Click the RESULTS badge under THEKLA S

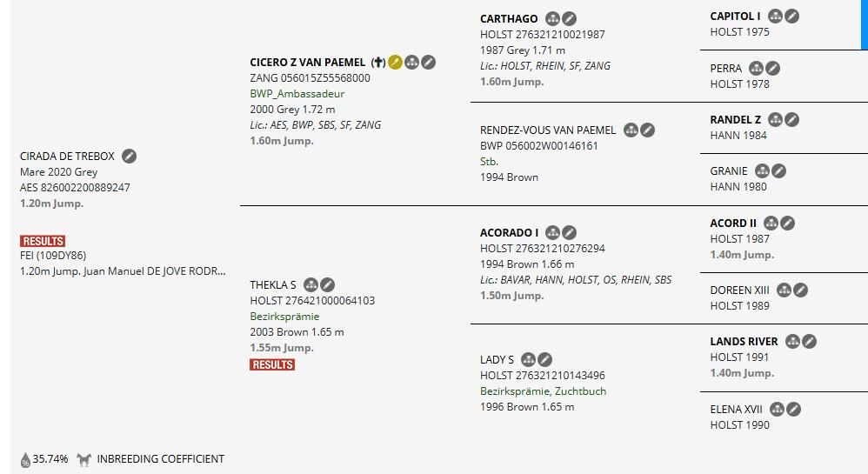coord(272,364)
